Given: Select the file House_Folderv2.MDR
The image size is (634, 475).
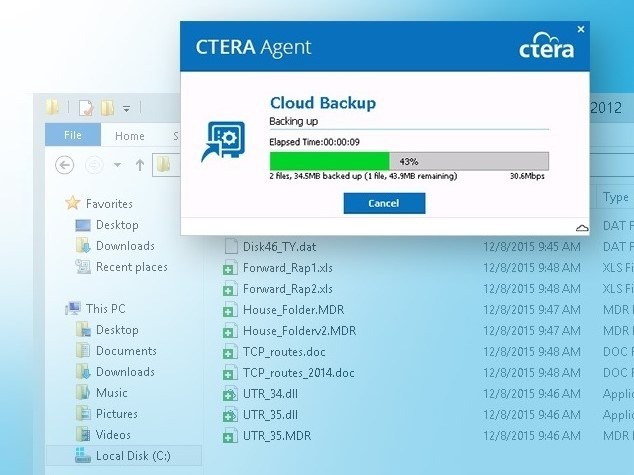Looking at the screenshot, I should pyautogui.click(x=300, y=331).
